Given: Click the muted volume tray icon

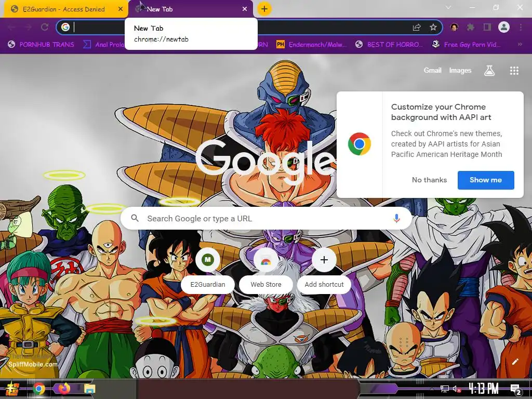Looking at the screenshot, I should 457,389.
